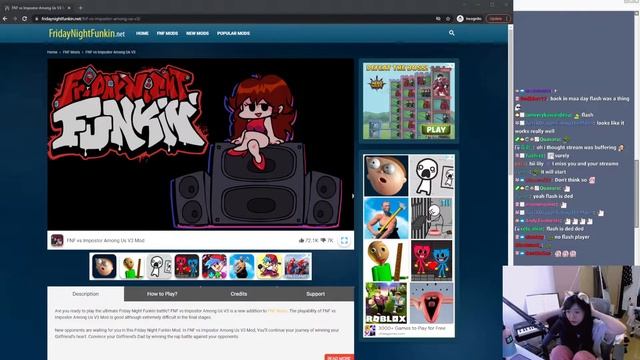
Task: Click the bookmark star in address bar
Action: coord(448,19)
